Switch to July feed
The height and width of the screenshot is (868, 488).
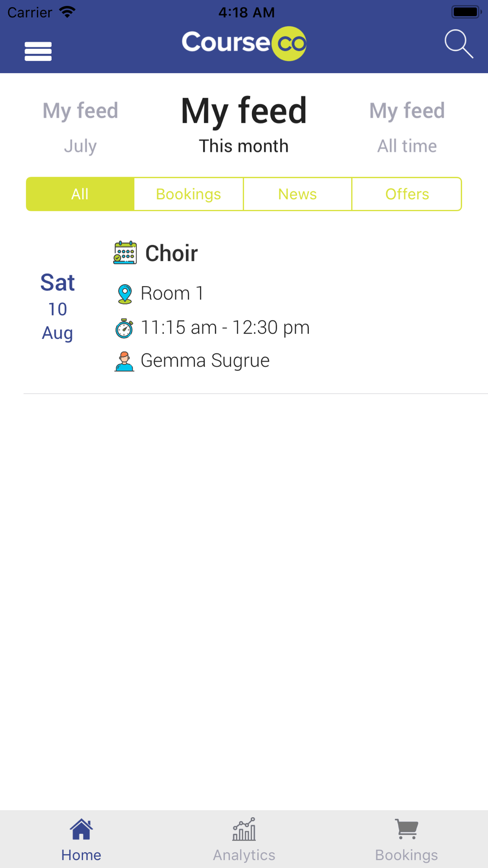tap(81, 126)
